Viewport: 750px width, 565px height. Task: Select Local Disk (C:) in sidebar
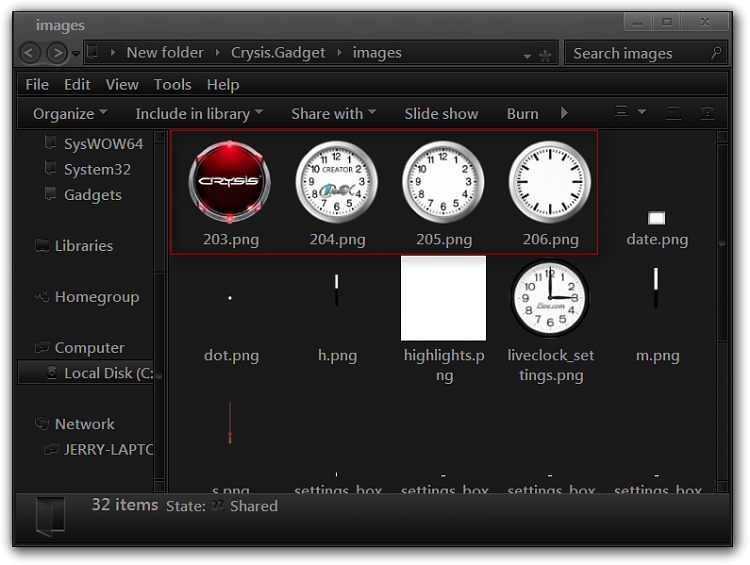86,373
